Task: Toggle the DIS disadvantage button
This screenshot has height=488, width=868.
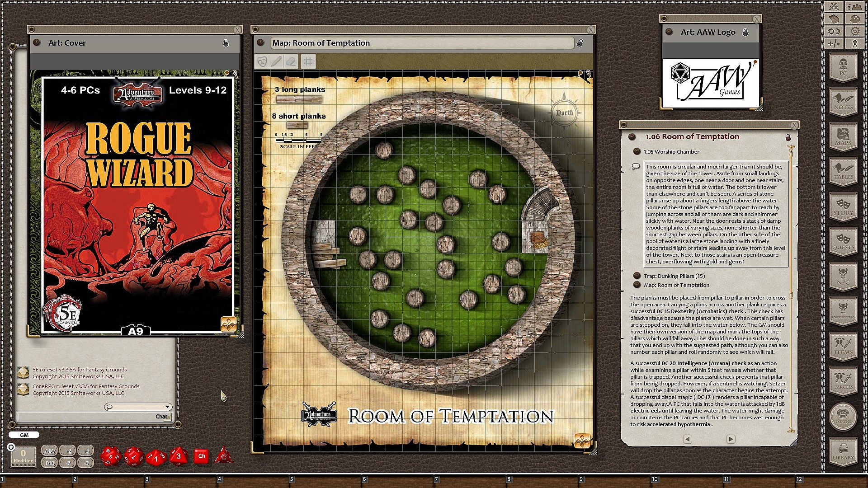Action: coord(50,463)
